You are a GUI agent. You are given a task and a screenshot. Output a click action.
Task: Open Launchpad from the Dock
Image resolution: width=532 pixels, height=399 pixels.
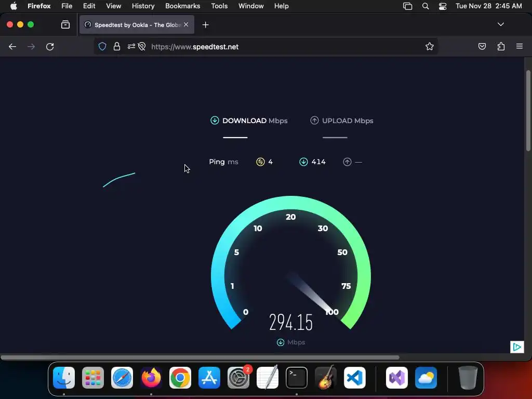92,378
